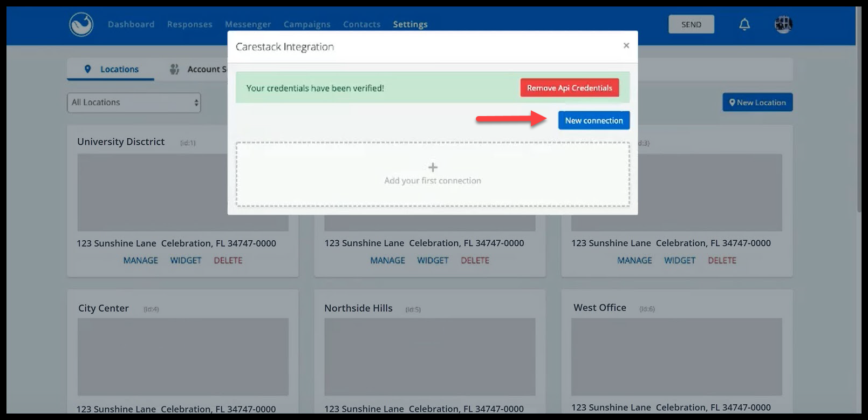Click the West Office title
This screenshot has height=420, width=868.
600,308
